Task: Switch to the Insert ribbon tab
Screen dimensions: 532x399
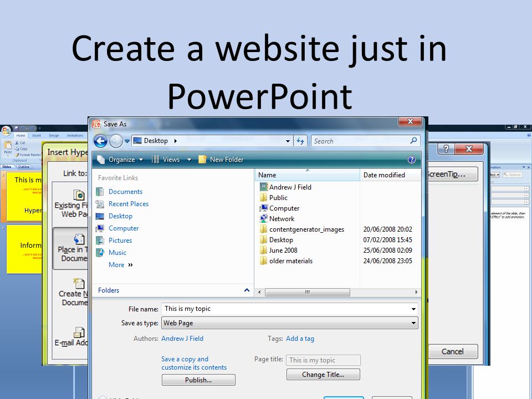Action: 37,135
